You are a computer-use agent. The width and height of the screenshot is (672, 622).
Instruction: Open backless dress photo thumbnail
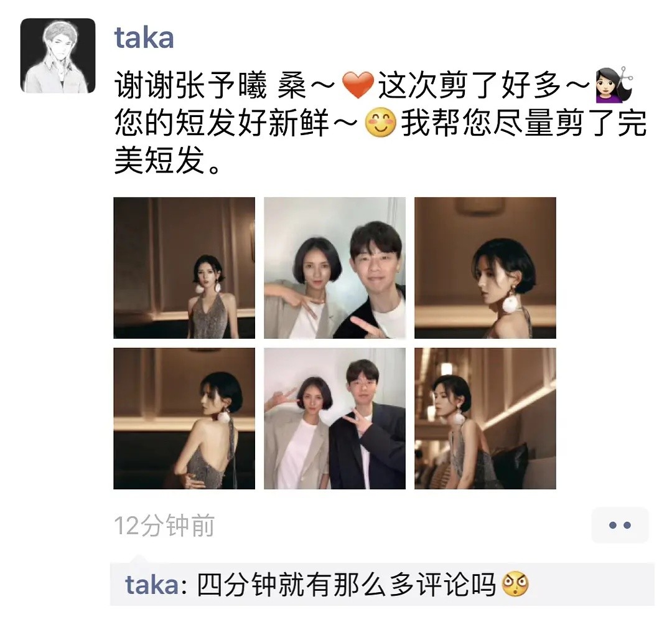click(184, 418)
